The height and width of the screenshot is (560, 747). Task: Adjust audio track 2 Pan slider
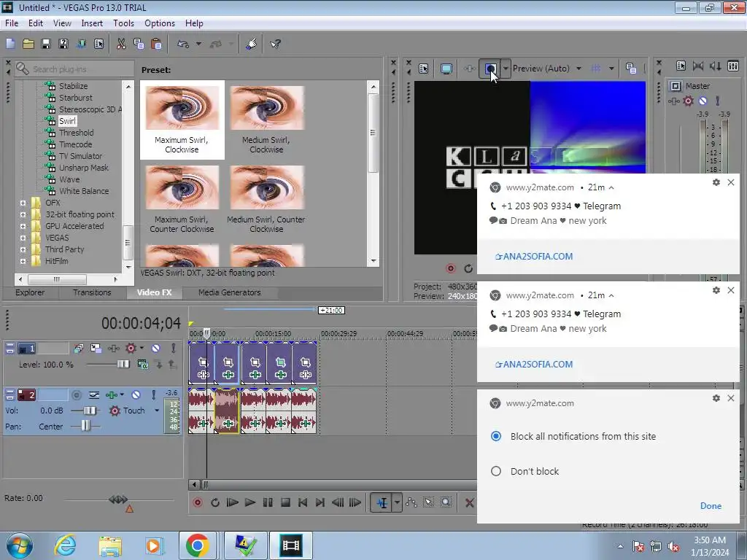point(86,426)
